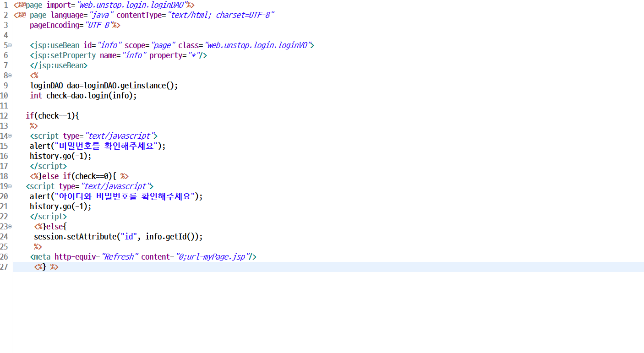
Task: Click alert "비밀번호를 확인해주세요" on line 15
Action: click(x=98, y=146)
